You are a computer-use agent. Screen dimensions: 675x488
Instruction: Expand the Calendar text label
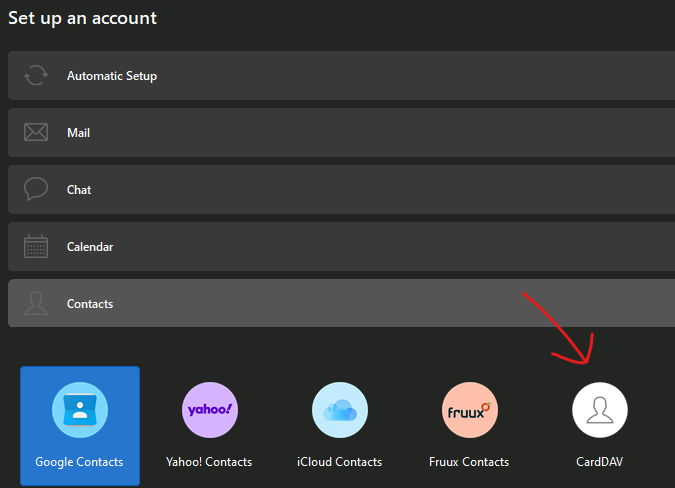click(x=90, y=247)
